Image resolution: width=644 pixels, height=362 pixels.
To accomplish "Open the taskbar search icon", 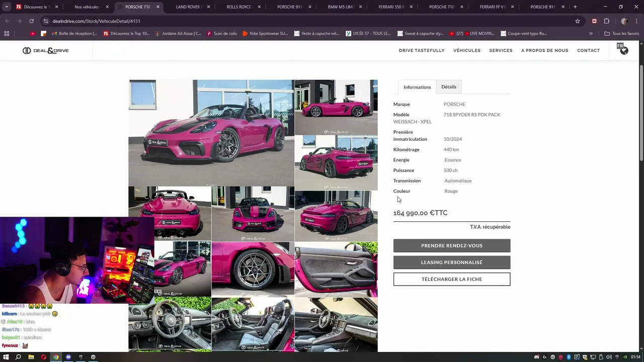I will [x=18, y=357].
